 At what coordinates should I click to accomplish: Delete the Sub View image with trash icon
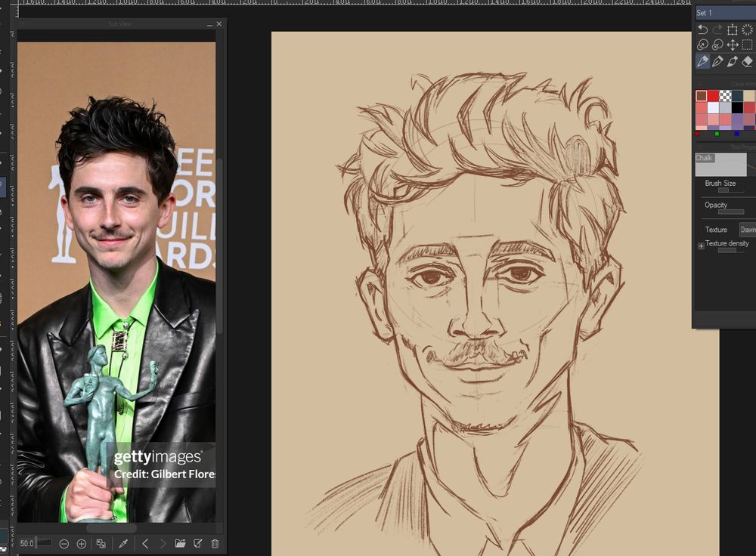click(x=214, y=542)
